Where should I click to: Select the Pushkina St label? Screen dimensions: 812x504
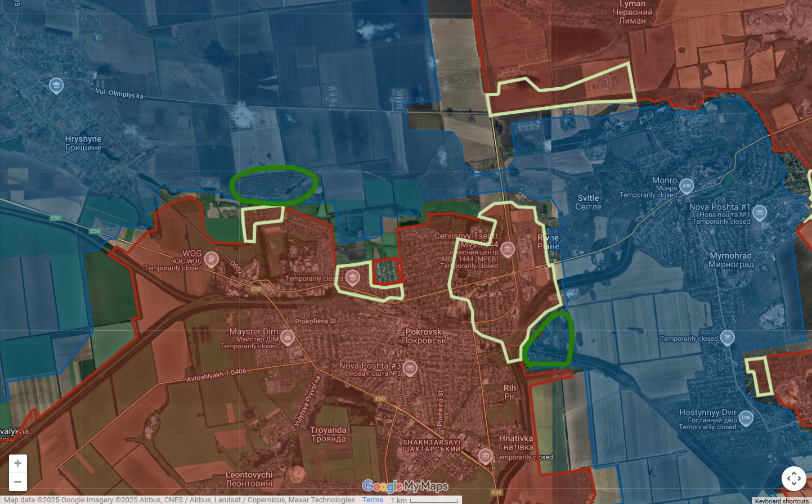(x=440, y=408)
